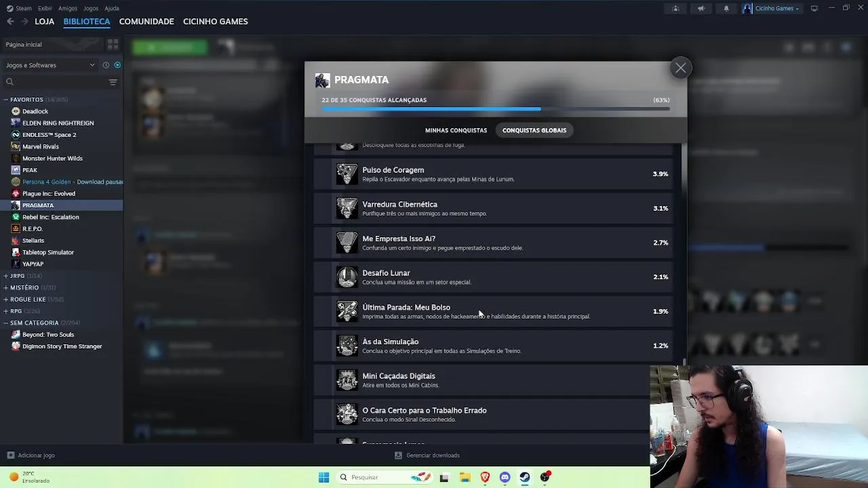Open the notifications bell icon

[x=726, y=8]
